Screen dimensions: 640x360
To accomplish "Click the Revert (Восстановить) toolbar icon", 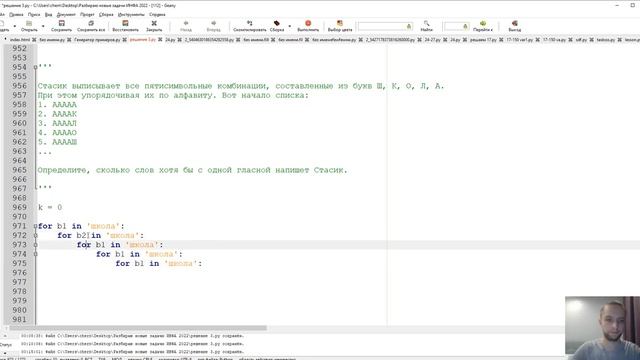I will pyautogui.click(x=125, y=24).
